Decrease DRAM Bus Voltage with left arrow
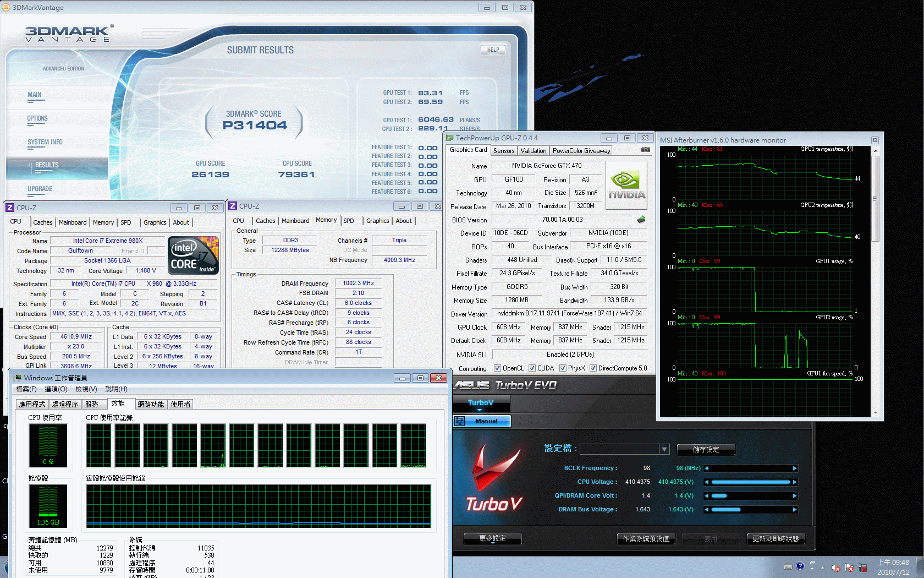 pyautogui.click(x=707, y=510)
